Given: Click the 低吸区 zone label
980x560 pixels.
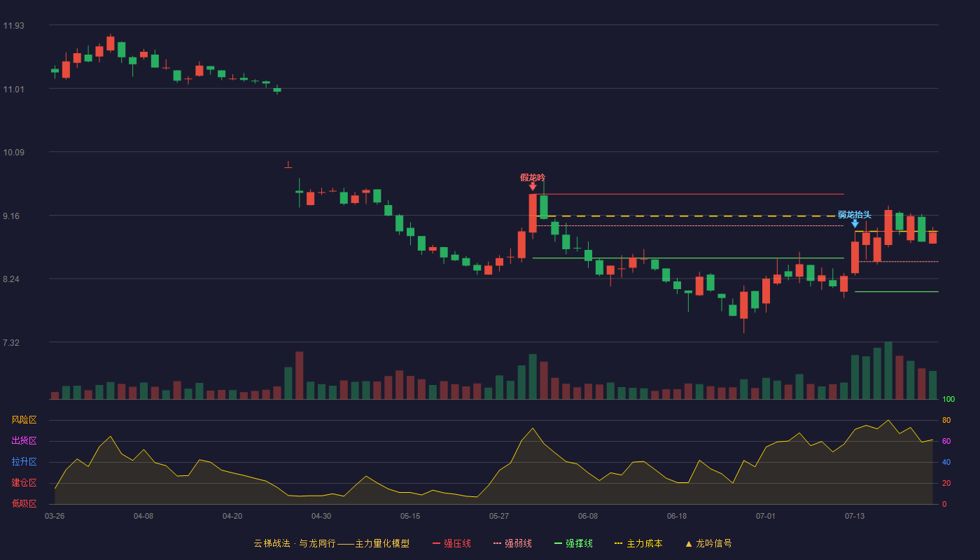Looking at the screenshot, I should pyautogui.click(x=24, y=503).
